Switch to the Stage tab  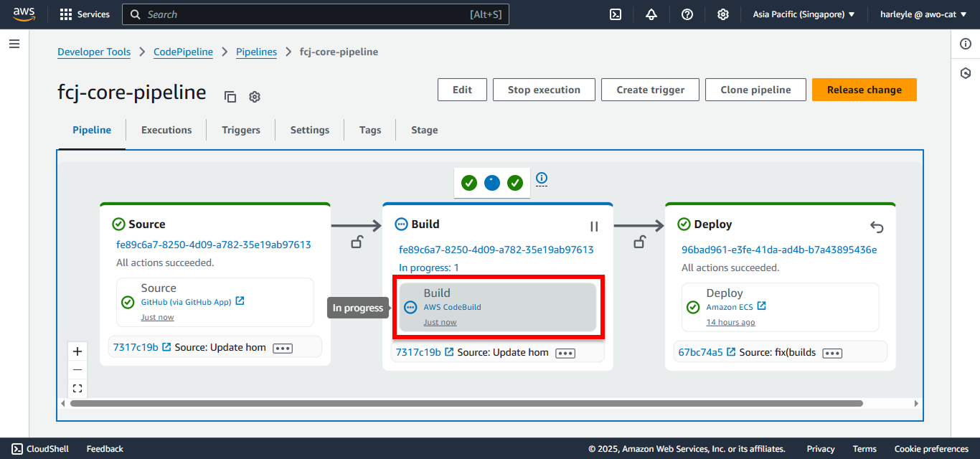[425, 130]
